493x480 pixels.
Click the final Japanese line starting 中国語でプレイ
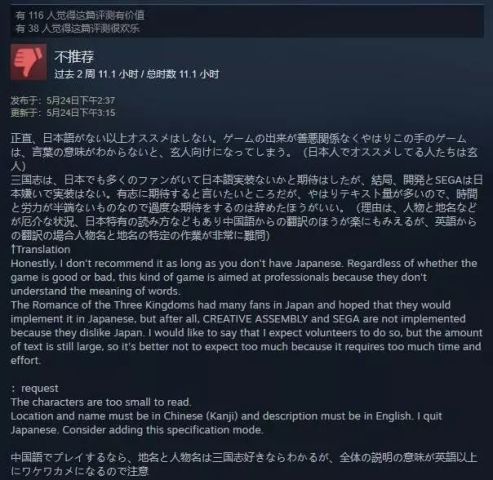244,458
